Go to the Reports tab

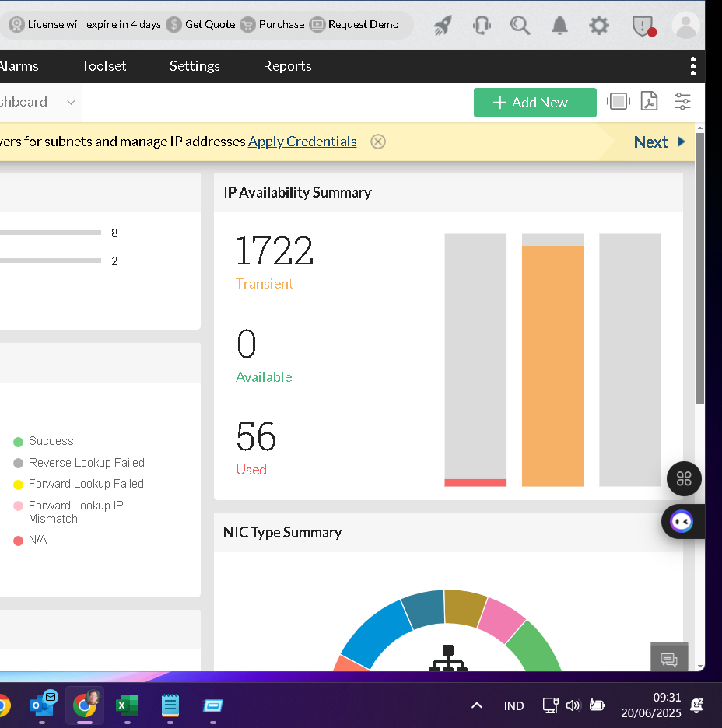pyautogui.click(x=287, y=66)
